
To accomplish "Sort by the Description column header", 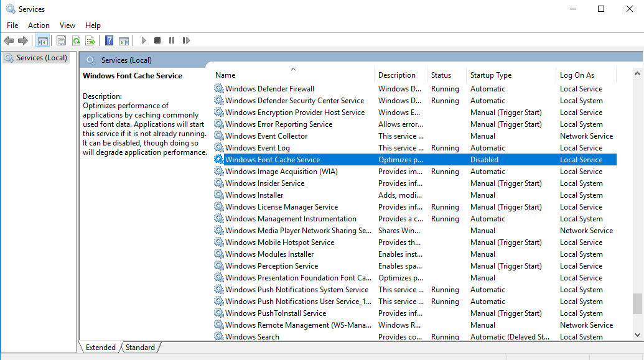I will [x=401, y=75].
